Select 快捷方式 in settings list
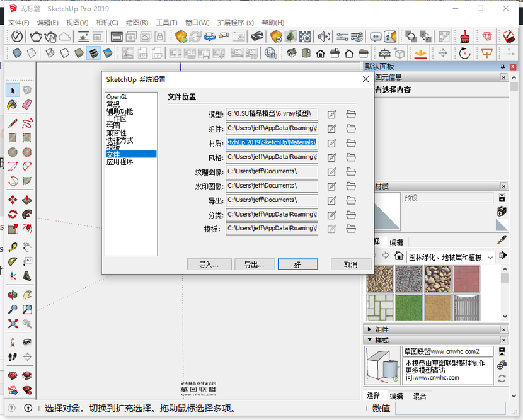 120,140
